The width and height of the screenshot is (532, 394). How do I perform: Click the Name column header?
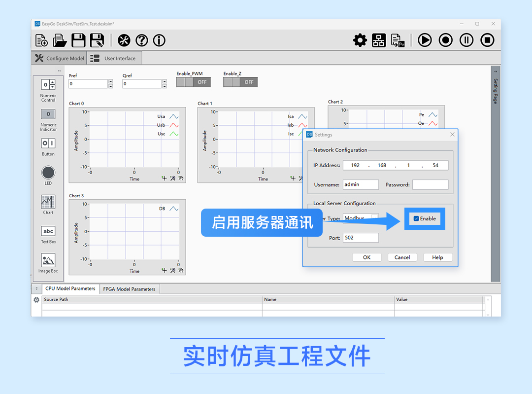click(329, 300)
